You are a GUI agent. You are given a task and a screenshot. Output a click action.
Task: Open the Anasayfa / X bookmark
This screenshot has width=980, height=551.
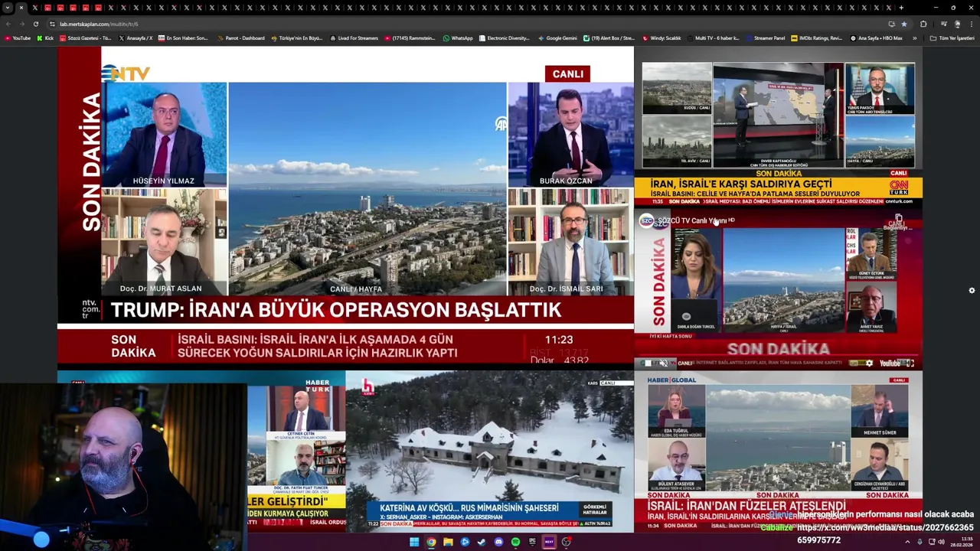pos(135,37)
